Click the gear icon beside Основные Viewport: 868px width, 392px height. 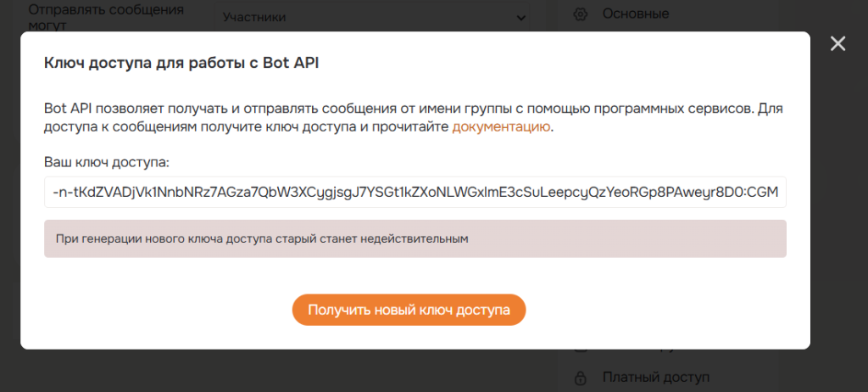click(580, 14)
